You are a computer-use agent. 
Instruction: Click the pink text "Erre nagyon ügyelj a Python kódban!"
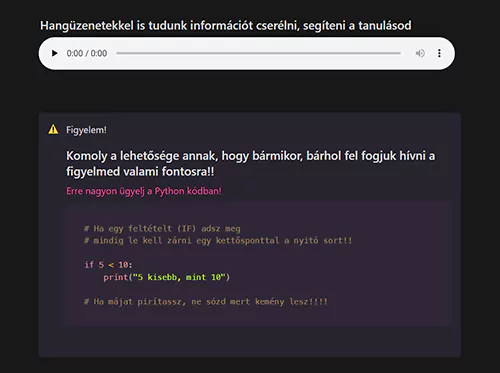click(x=144, y=191)
